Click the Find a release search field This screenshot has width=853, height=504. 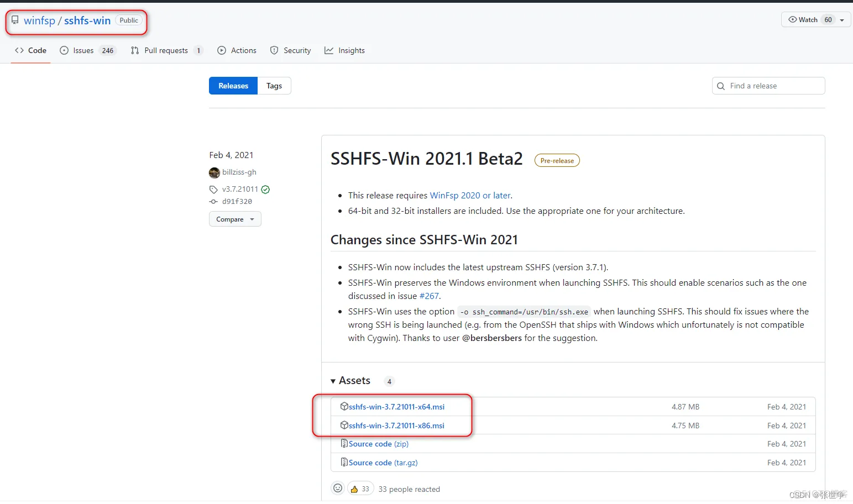(x=768, y=86)
